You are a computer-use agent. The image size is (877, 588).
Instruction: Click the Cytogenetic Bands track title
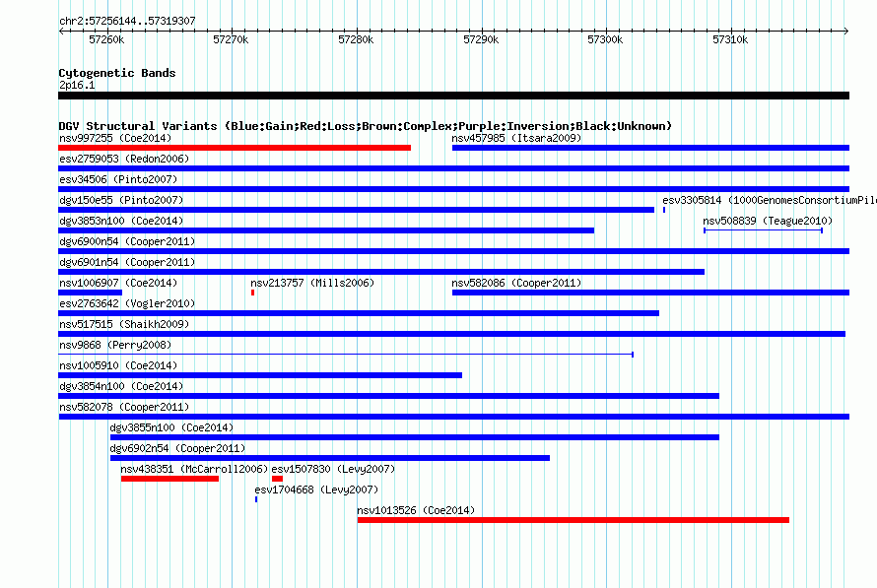117,73
